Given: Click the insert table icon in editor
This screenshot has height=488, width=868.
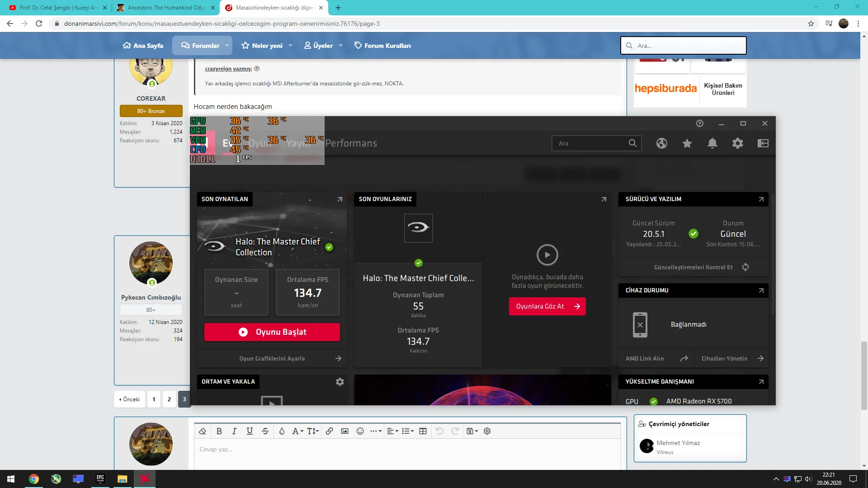Looking at the screenshot, I should point(423,431).
